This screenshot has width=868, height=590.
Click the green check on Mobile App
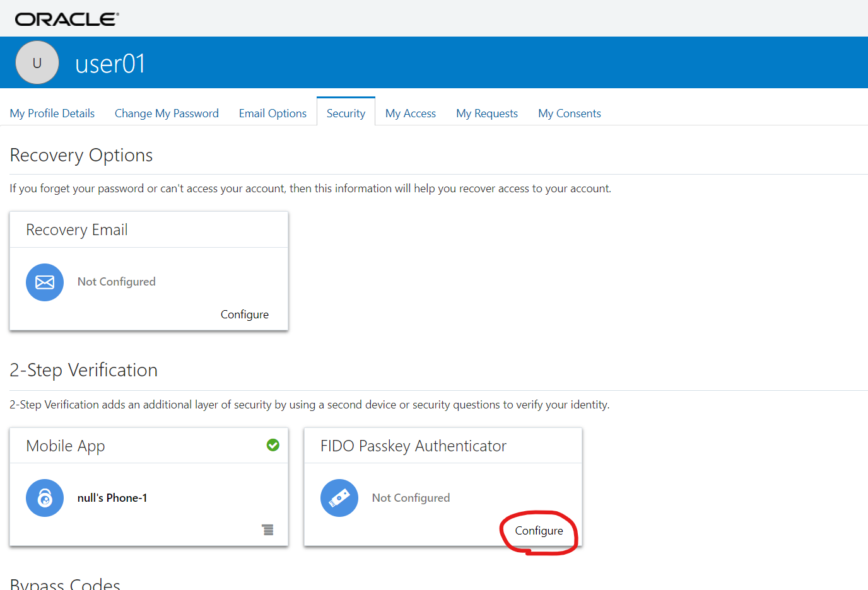point(273,445)
